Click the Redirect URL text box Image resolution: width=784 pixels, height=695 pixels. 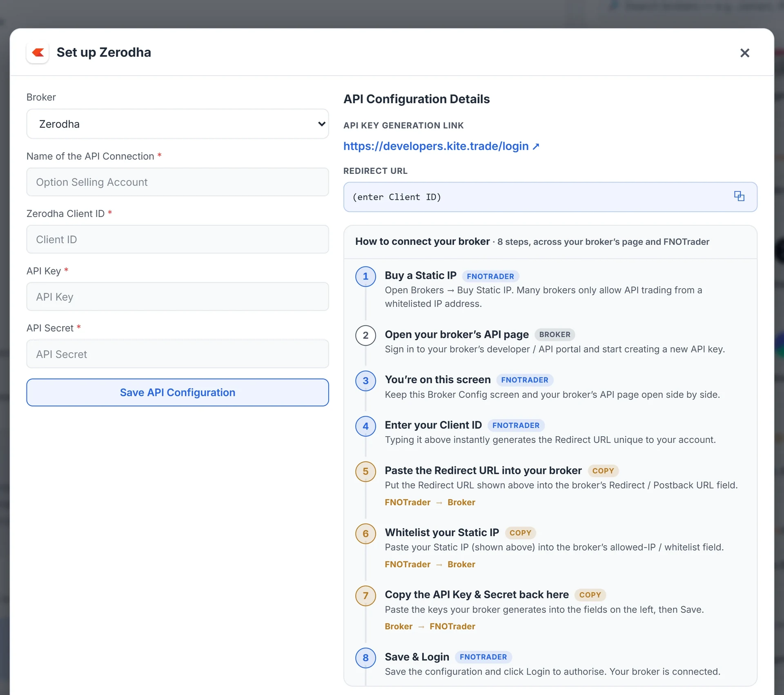coord(550,197)
